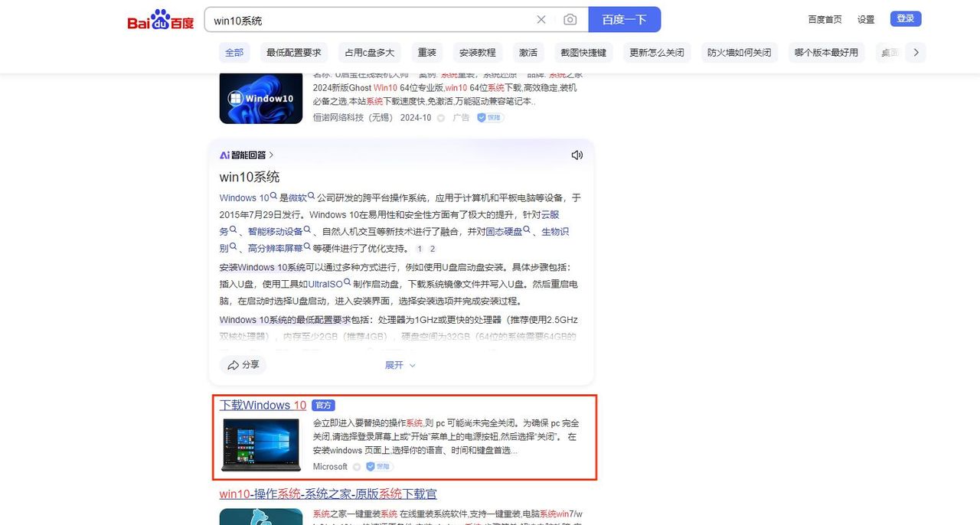The height and width of the screenshot is (525, 980).
Task: Click the 恒诺网络科技（无锡） source text
Action: 353,118
